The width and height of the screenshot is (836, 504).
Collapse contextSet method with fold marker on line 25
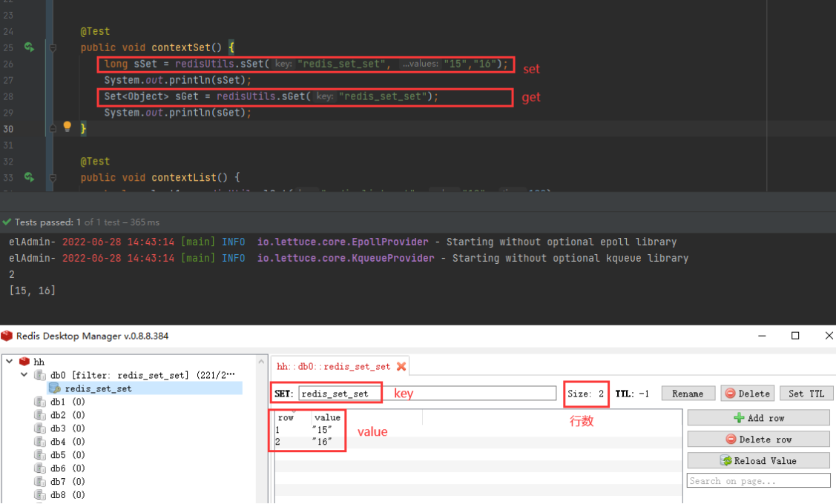(53, 48)
